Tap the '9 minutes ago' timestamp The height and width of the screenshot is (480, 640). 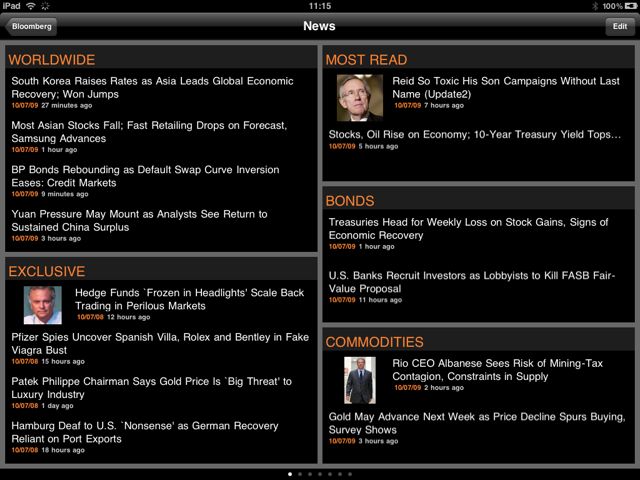click(x=65, y=194)
